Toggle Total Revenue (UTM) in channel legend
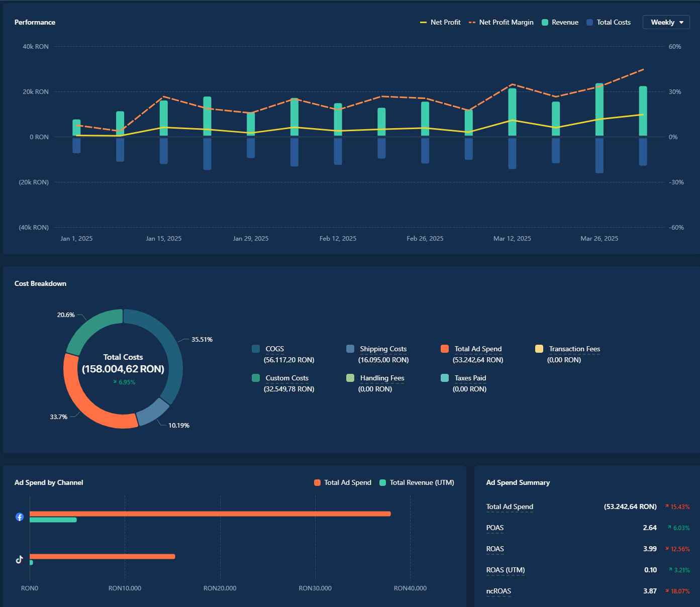 tap(417, 483)
